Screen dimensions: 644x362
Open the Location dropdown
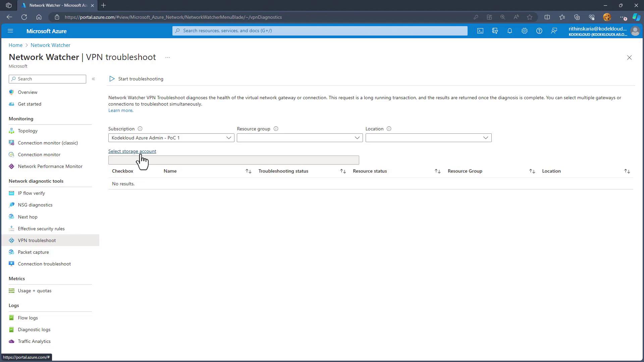[428, 138]
